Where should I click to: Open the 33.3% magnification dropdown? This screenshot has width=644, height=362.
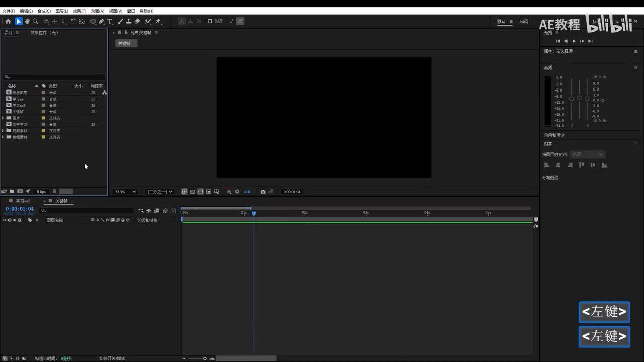point(125,192)
